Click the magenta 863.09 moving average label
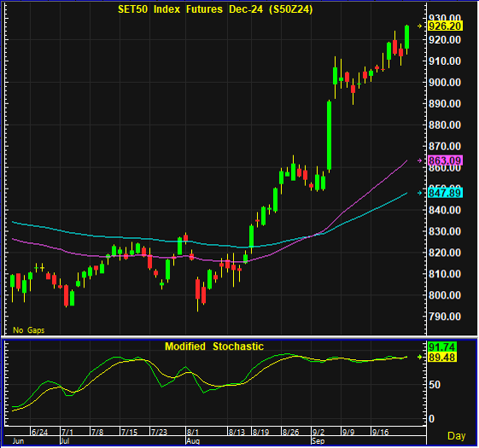The height and width of the screenshot is (448, 479). pos(445,160)
